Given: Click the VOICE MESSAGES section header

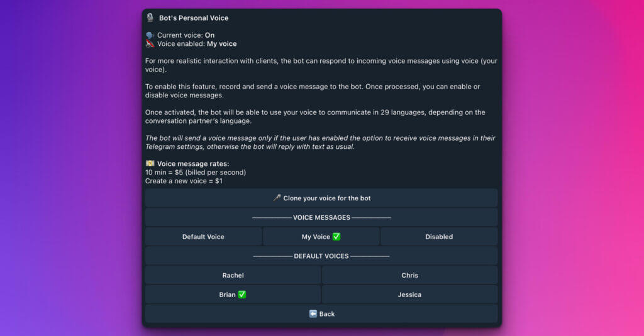Looking at the screenshot, I should [321, 217].
